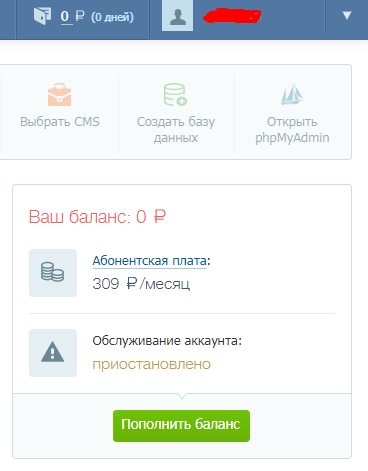
Task: Open the Открыть phpMyAdmin label
Action: (292, 130)
